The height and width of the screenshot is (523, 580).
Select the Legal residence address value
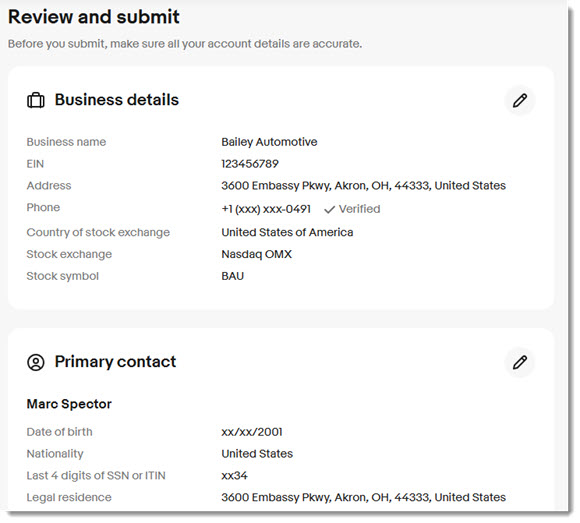(363, 497)
